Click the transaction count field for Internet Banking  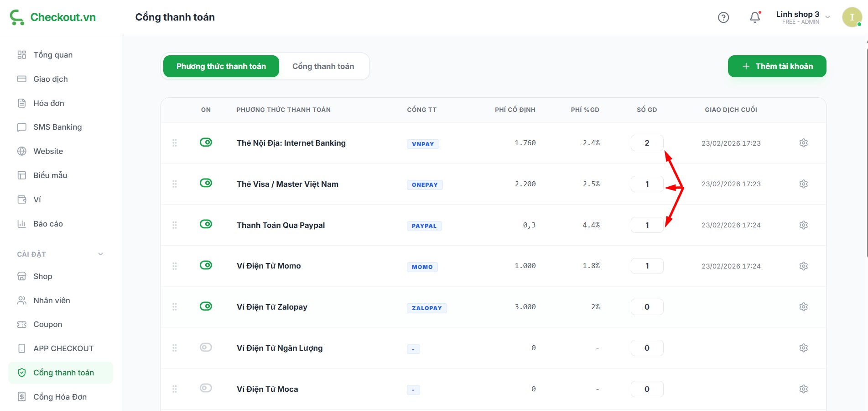click(x=647, y=143)
